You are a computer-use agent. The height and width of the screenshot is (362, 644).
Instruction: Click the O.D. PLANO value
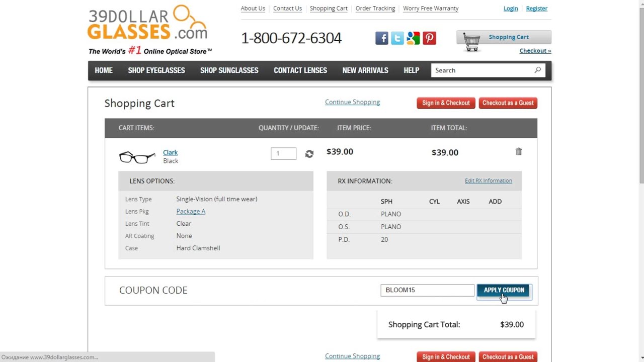pos(391,214)
